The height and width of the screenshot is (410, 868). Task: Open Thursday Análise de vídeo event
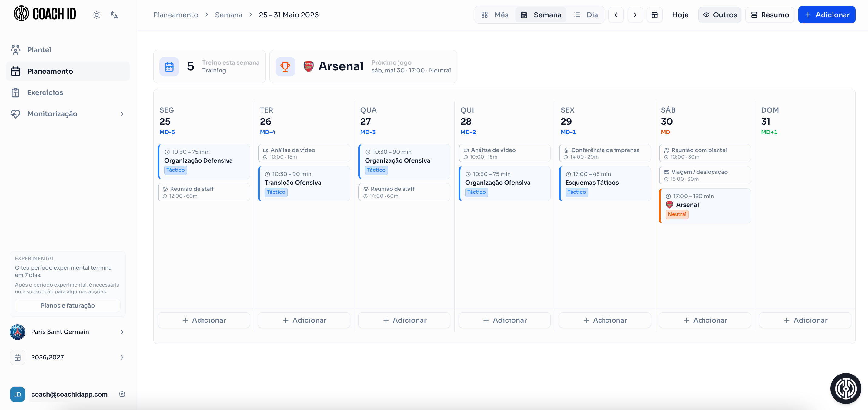(x=504, y=153)
